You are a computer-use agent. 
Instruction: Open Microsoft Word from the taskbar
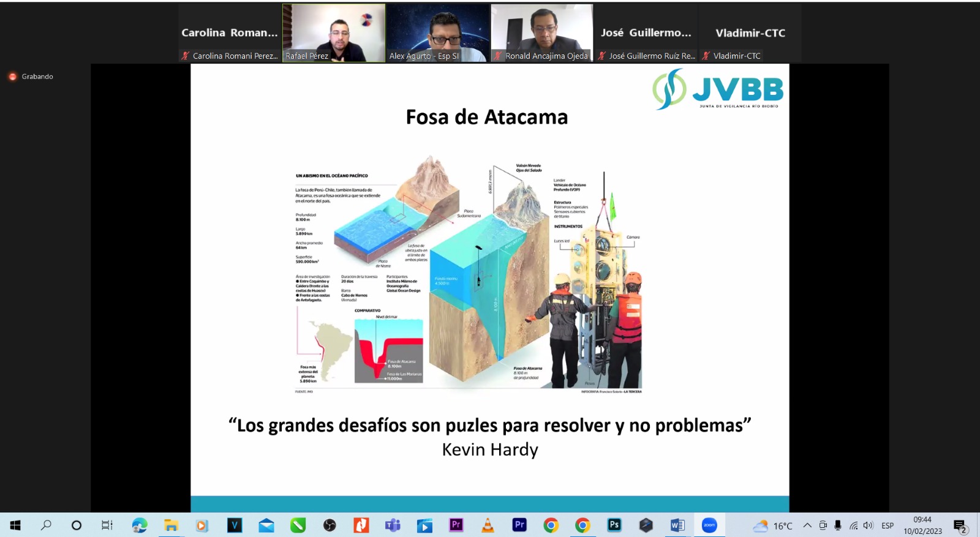(x=677, y=525)
